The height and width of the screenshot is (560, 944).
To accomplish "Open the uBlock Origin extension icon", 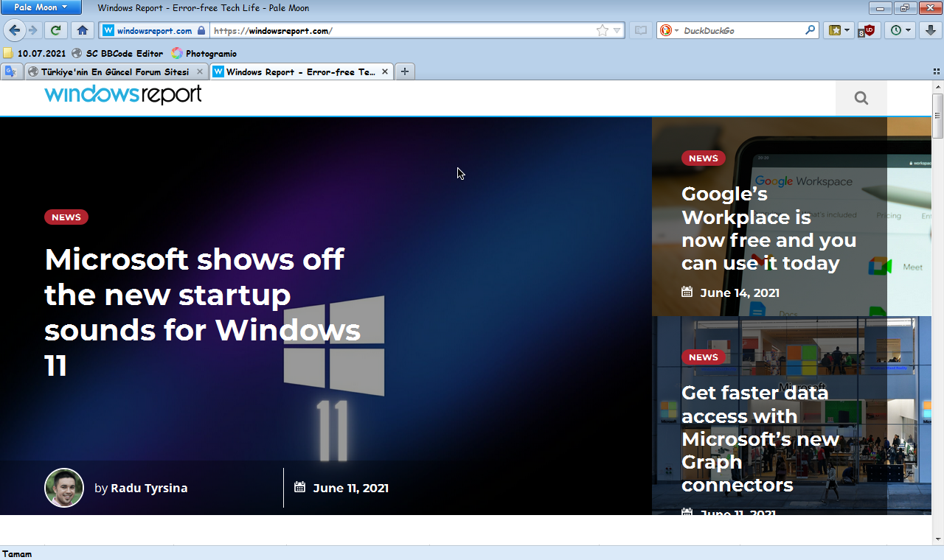I will point(868,30).
